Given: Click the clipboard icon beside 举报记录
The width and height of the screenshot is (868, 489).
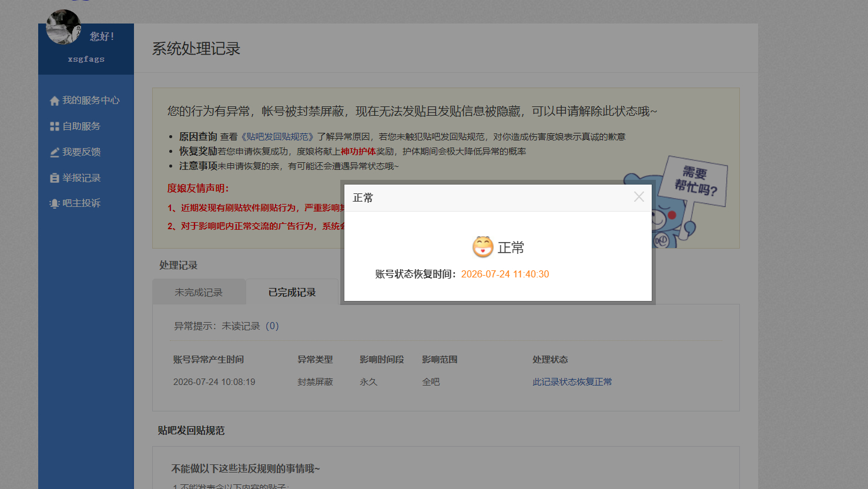Looking at the screenshot, I should tap(55, 177).
